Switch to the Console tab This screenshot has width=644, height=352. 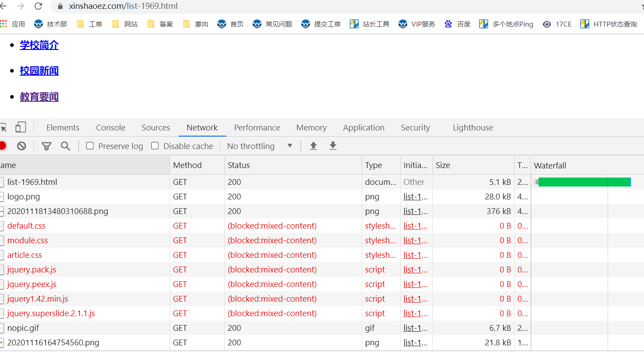point(110,128)
